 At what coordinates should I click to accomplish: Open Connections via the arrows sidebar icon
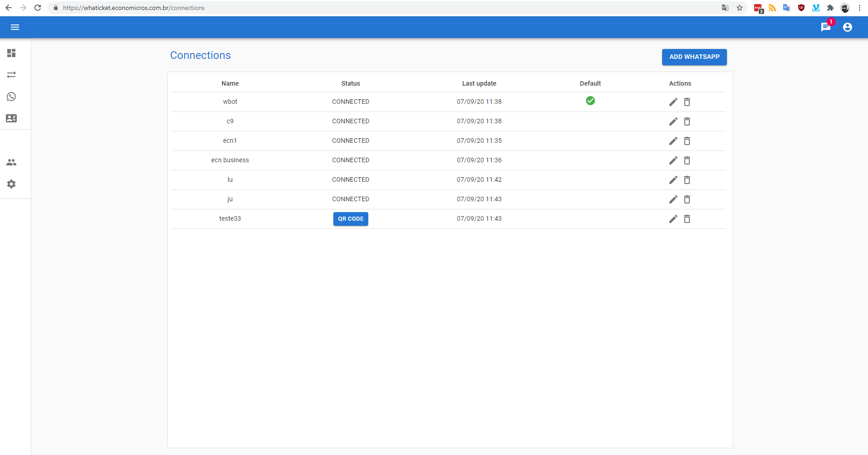pyautogui.click(x=11, y=75)
